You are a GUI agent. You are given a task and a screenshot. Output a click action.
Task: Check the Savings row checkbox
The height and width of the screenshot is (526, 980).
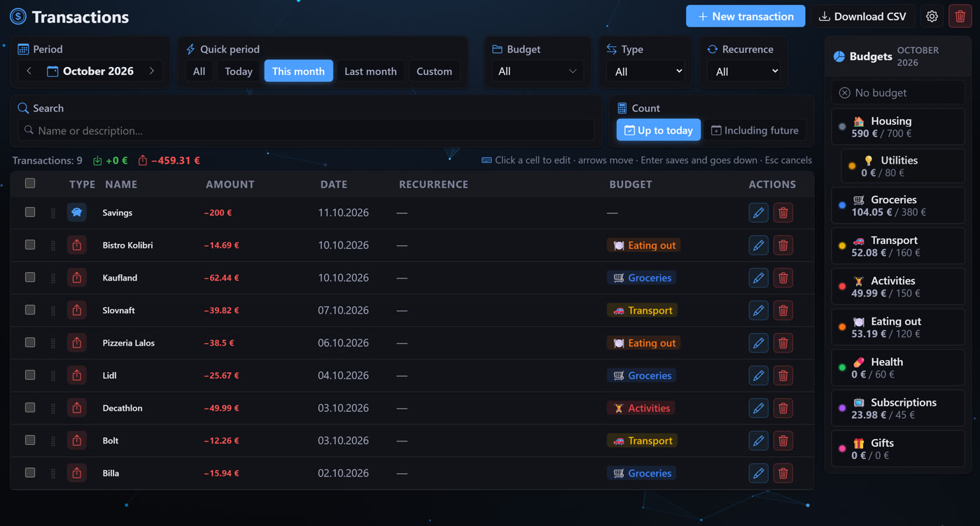tap(30, 212)
